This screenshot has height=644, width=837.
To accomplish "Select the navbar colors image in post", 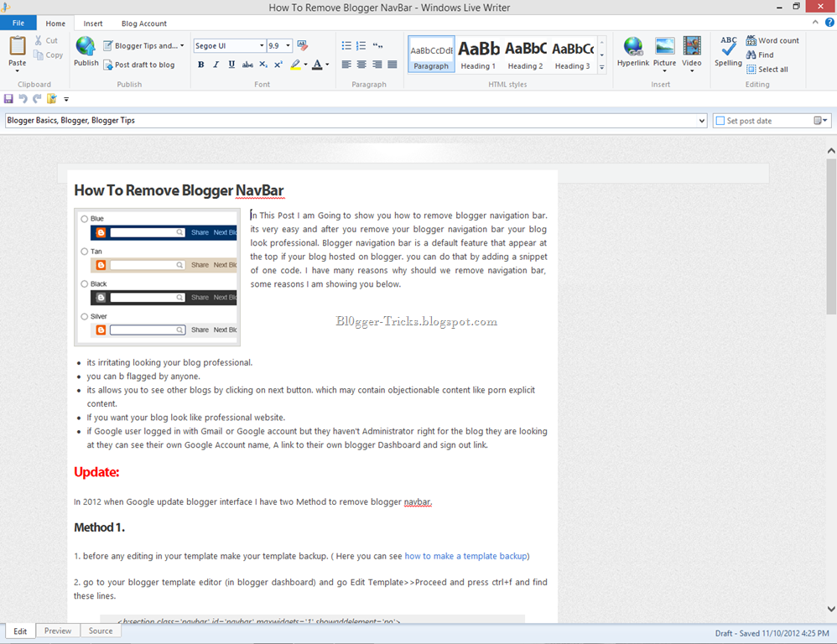I will pyautogui.click(x=158, y=277).
